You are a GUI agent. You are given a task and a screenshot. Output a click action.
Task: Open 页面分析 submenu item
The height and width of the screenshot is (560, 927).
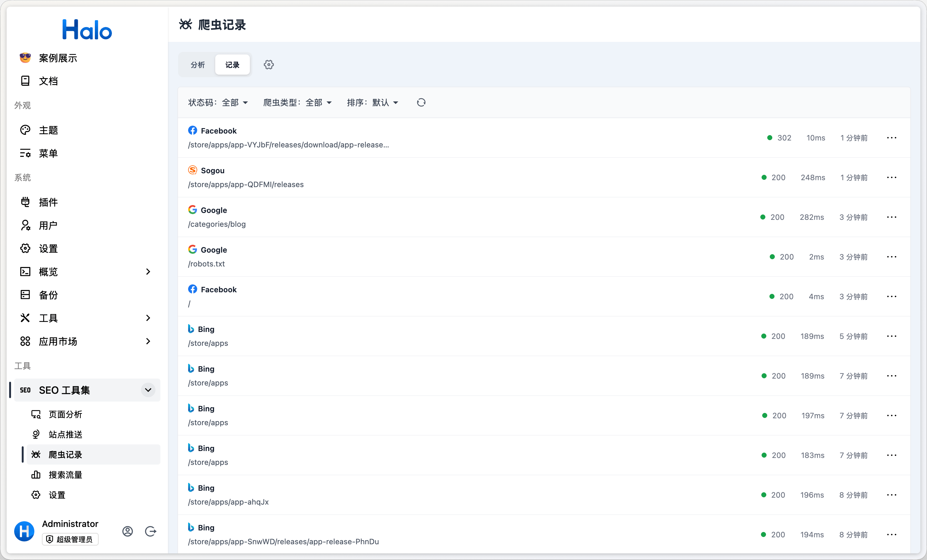click(x=93, y=414)
